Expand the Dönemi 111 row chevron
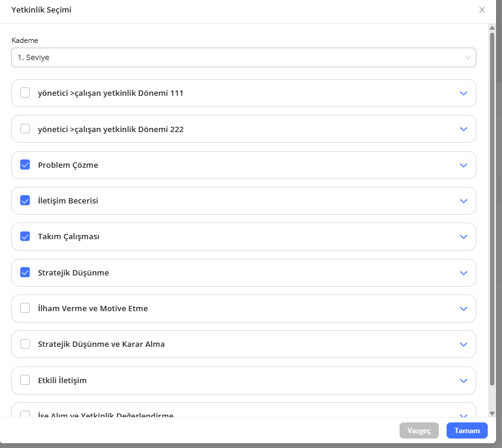 464,93
